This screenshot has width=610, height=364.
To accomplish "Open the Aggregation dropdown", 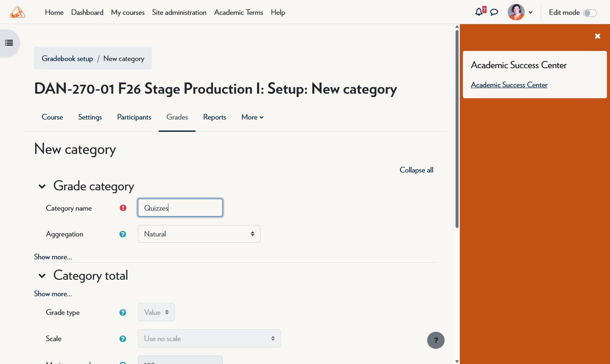I will [x=199, y=234].
